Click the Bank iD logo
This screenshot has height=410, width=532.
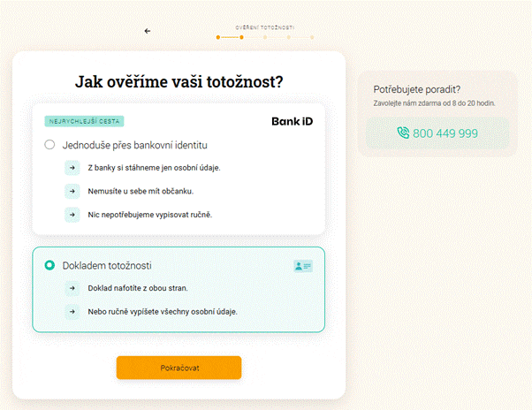[293, 121]
